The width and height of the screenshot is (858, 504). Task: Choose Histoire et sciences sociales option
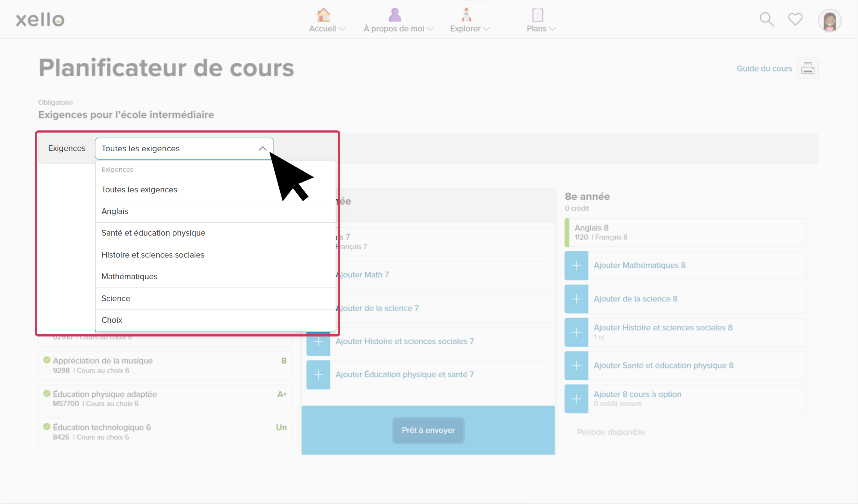(x=153, y=255)
